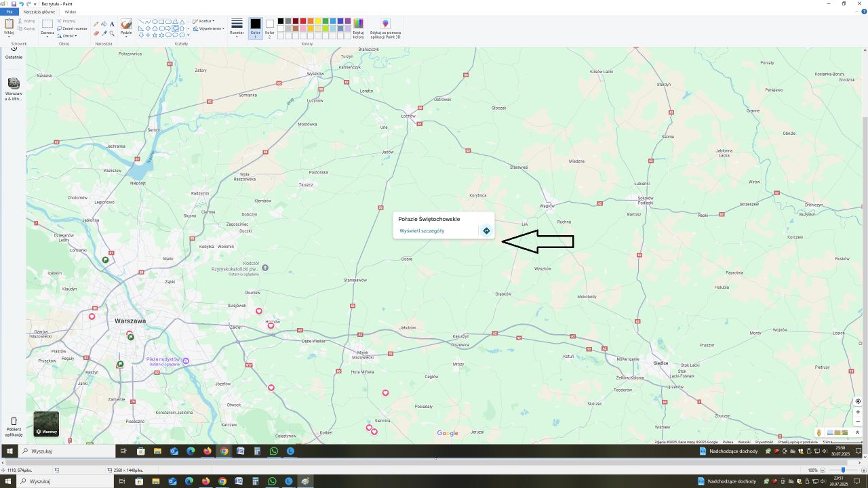This screenshot has width=868, height=488.
Task: Open the Plik menu
Action: coord(9,12)
